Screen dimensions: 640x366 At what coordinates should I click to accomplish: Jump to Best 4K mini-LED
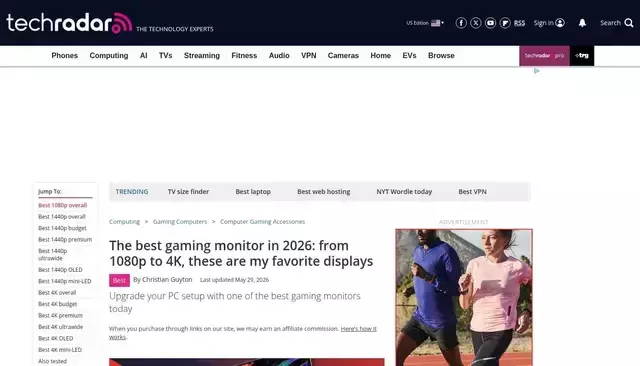pos(60,350)
